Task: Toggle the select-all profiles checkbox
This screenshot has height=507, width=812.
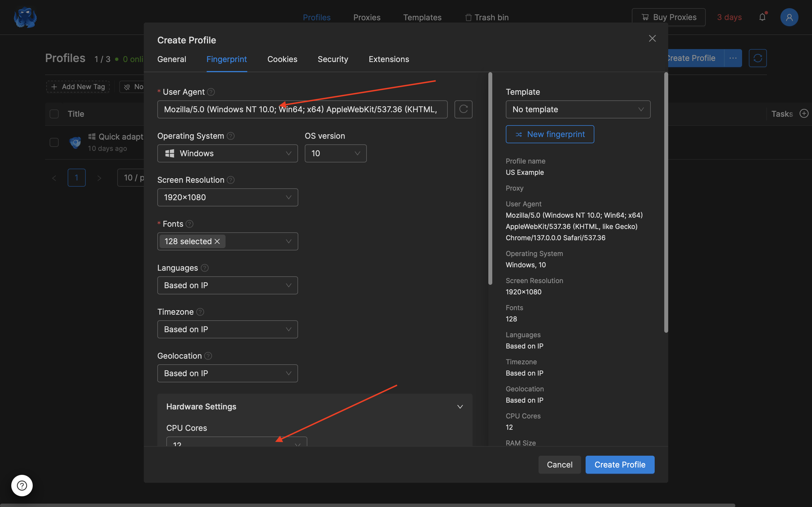Action: 54,114
